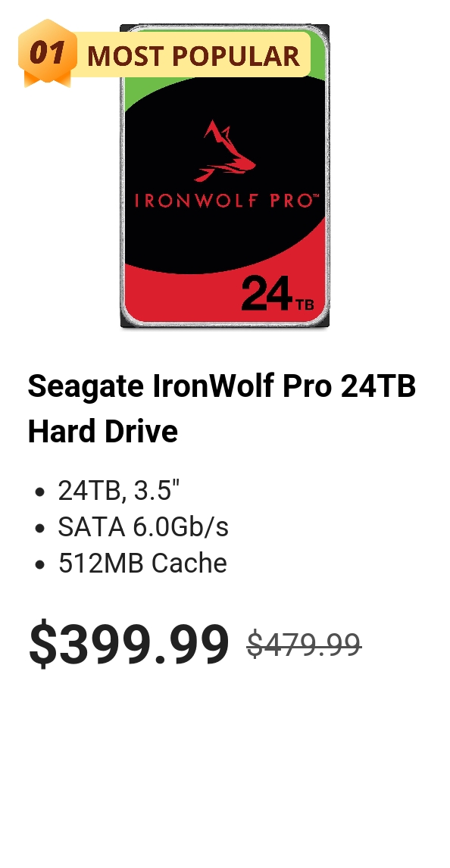Click the struck-through $479.99 original price

pos(304,645)
